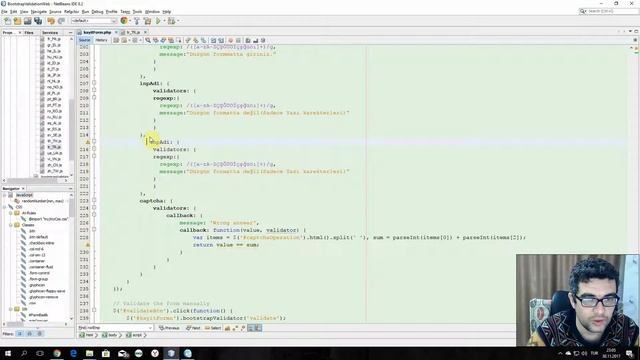Click the Build Project hammer icon

(x=137, y=21)
